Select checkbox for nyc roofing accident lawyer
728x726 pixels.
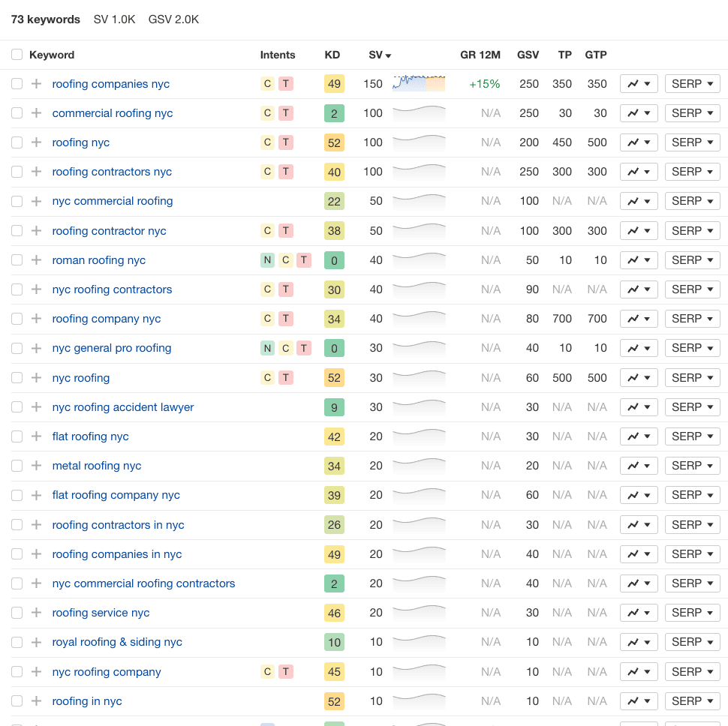pos(17,407)
